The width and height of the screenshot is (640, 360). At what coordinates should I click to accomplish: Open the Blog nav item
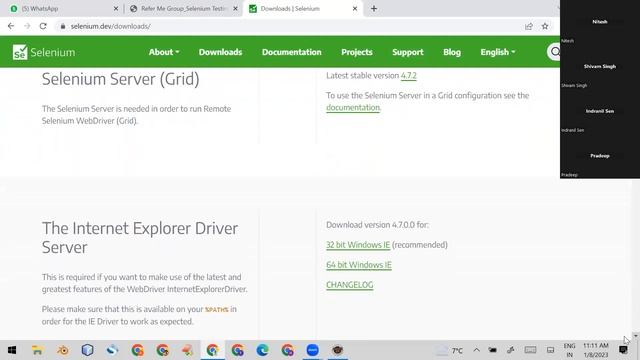[x=452, y=52]
